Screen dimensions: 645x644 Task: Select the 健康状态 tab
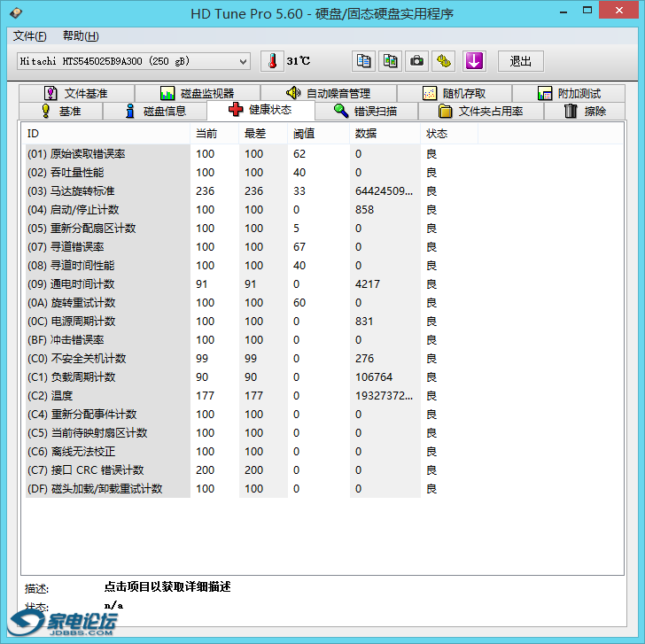260,110
